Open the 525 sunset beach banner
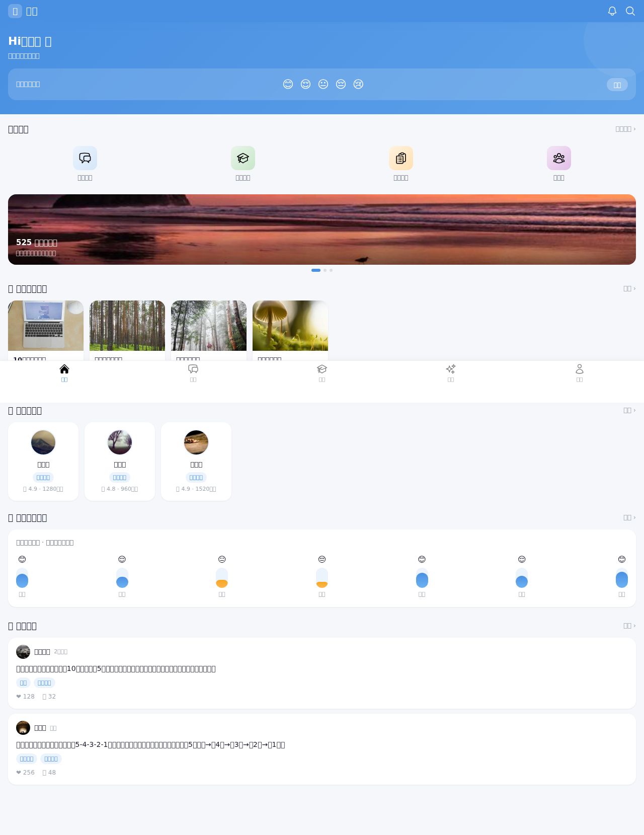The height and width of the screenshot is (835, 644). point(322,230)
